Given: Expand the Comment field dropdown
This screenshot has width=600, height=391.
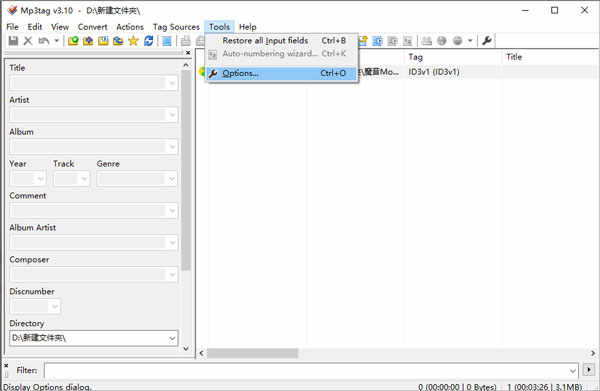Looking at the screenshot, I should coord(172,211).
